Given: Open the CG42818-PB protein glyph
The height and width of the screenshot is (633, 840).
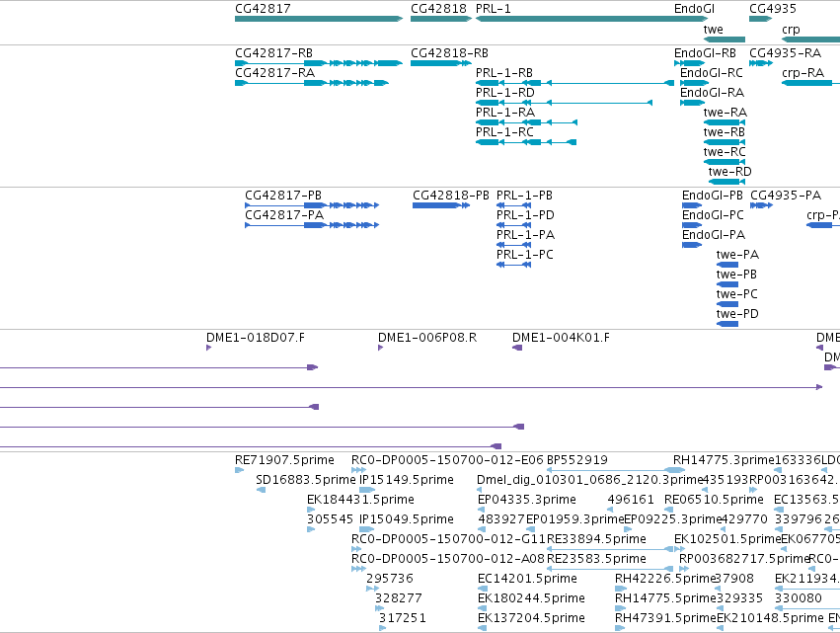Looking at the screenshot, I should click(441, 205).
